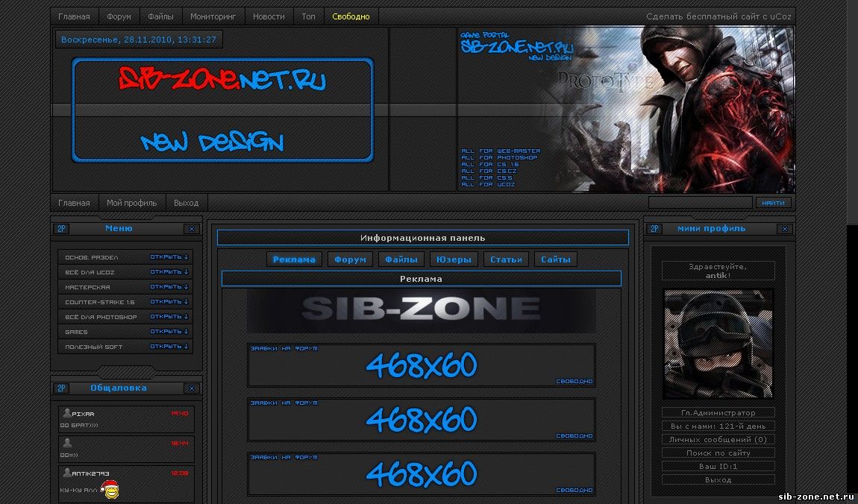Screen dimensions: 858x504
Task: Switch to the Форум info panel tab
Action: 350,259
